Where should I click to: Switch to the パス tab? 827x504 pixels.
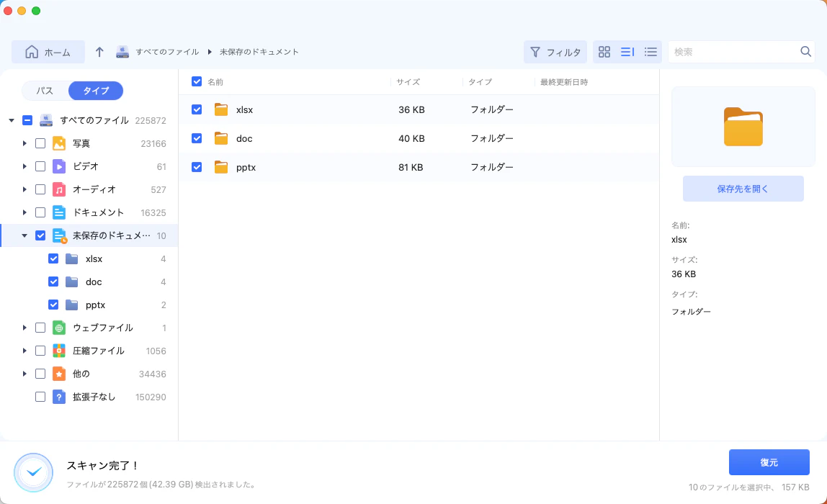coord(45,91)
